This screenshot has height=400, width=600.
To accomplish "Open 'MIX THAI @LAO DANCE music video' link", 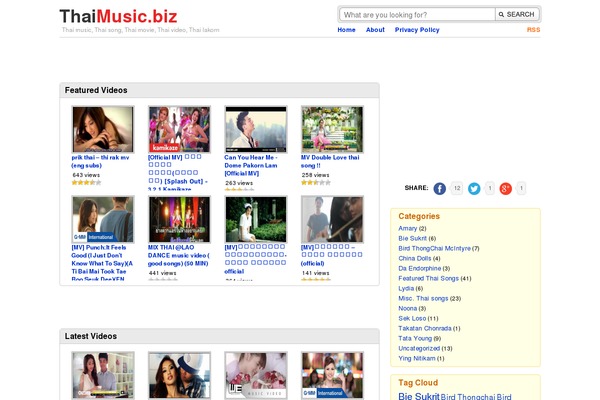I will pos(179,255).
